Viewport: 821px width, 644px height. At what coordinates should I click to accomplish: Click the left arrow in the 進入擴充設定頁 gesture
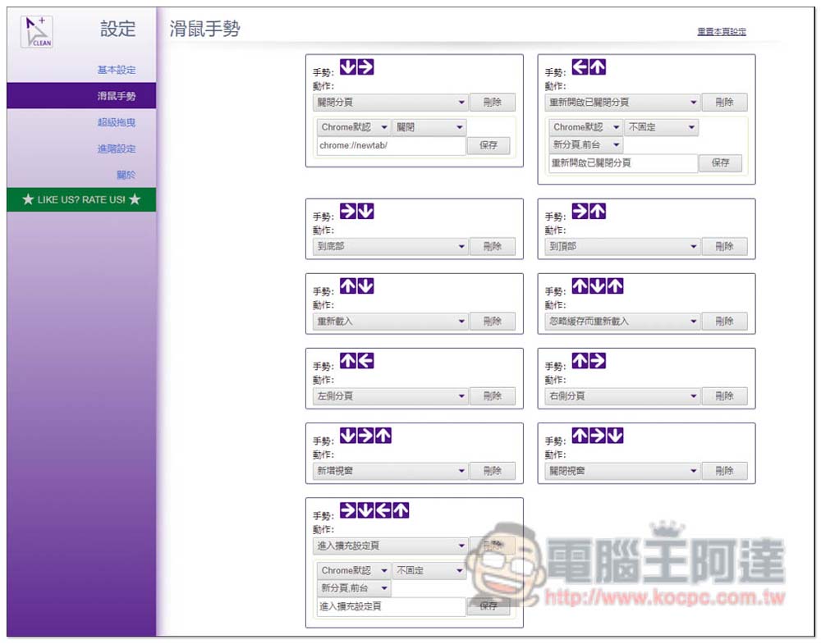point(383,510)
